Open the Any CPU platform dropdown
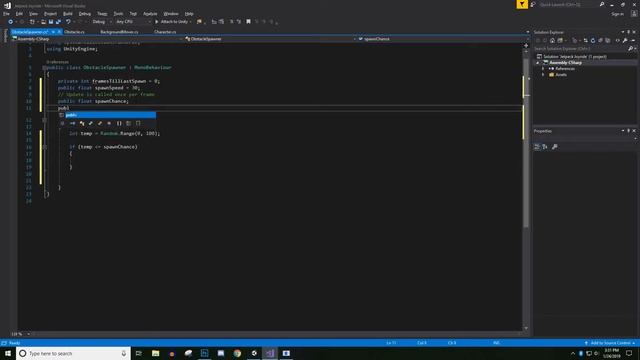The image size is (640, 360). 133,22
